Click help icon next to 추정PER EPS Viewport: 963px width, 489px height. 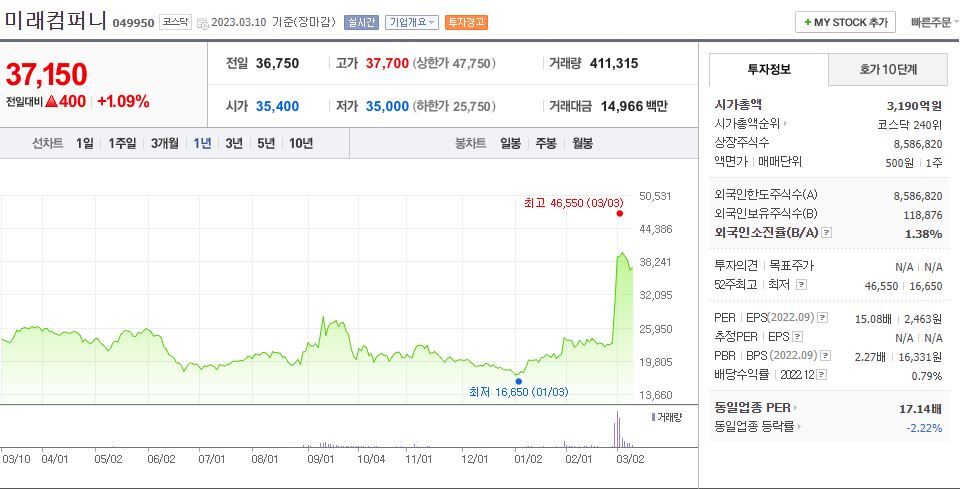tap(797, 337)
